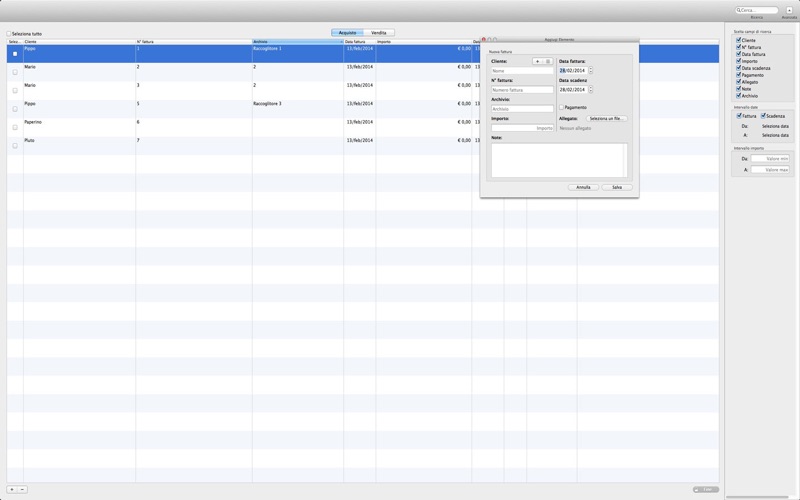
Task: Uncheck the Cliente search field checkbox
Action: click(738, 40)
